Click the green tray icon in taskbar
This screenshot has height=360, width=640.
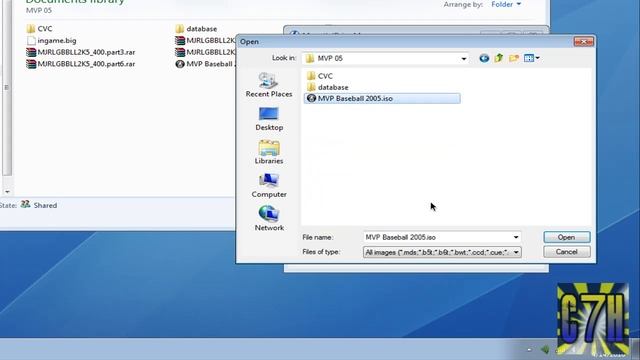pos(545,349)
